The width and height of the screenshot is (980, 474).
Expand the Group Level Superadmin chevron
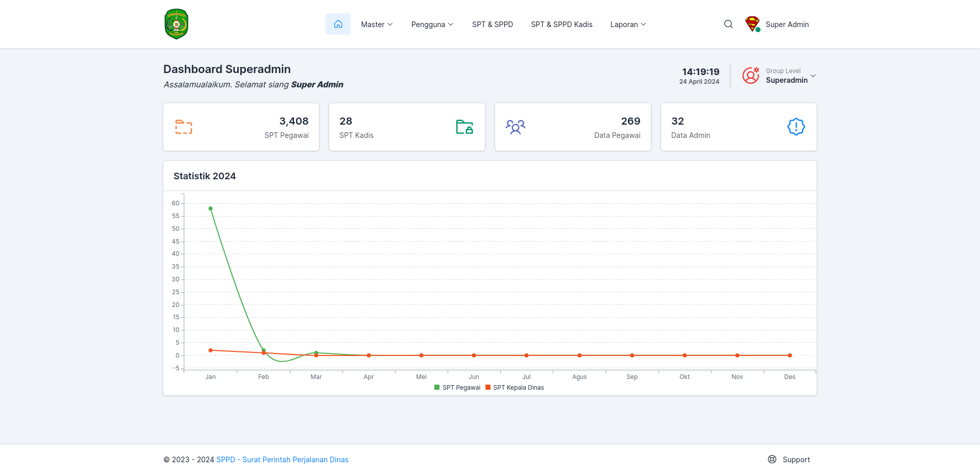coord(813,76)
